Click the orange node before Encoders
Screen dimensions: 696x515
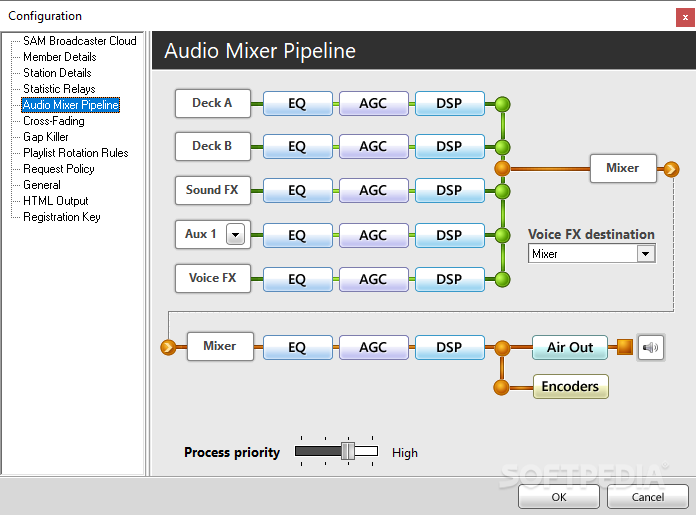tap(501, 387)
